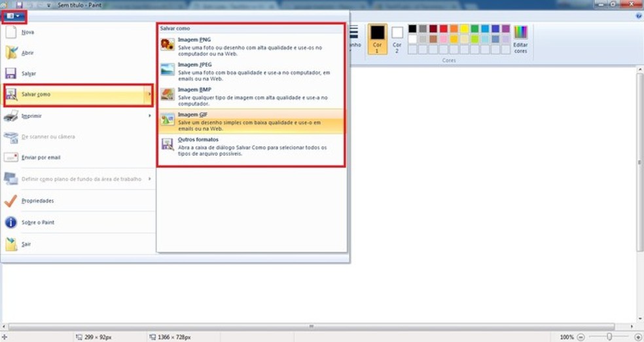
Task: Pick the black color swatch
Action: click(412, 28)
